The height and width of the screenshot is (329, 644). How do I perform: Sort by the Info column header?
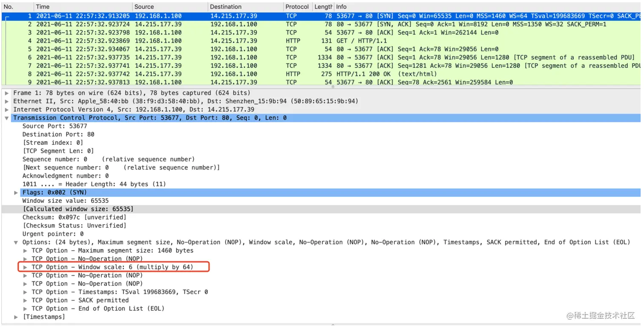488,7
